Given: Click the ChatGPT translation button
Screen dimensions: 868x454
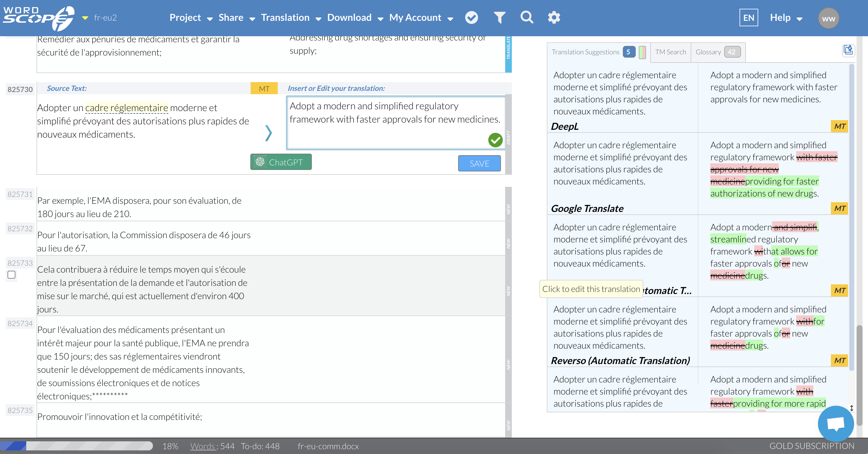Looking at the screenshot, I should [x=281, y=162].
